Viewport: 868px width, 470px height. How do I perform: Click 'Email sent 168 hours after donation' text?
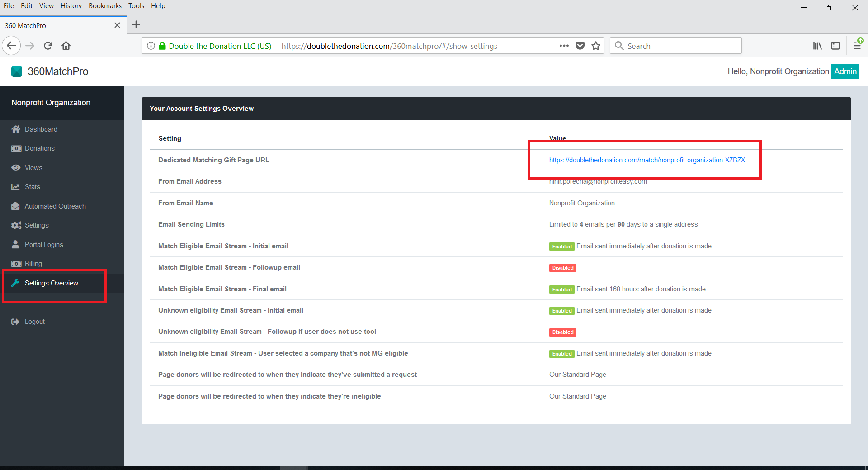[x=641, y=289]
